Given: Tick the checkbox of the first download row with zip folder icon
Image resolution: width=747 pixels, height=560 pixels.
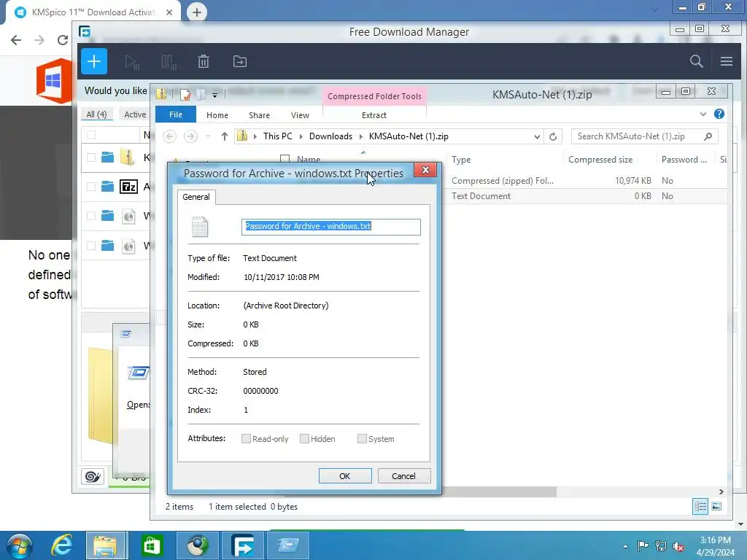Looking at the screenshot, I should pyautogui.click(x=91, y=157).
